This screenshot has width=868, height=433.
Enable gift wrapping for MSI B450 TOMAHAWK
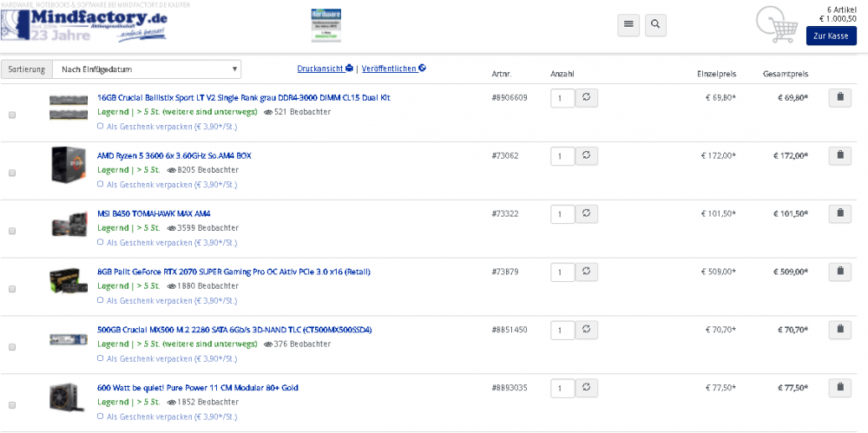(x=101, y=243)
